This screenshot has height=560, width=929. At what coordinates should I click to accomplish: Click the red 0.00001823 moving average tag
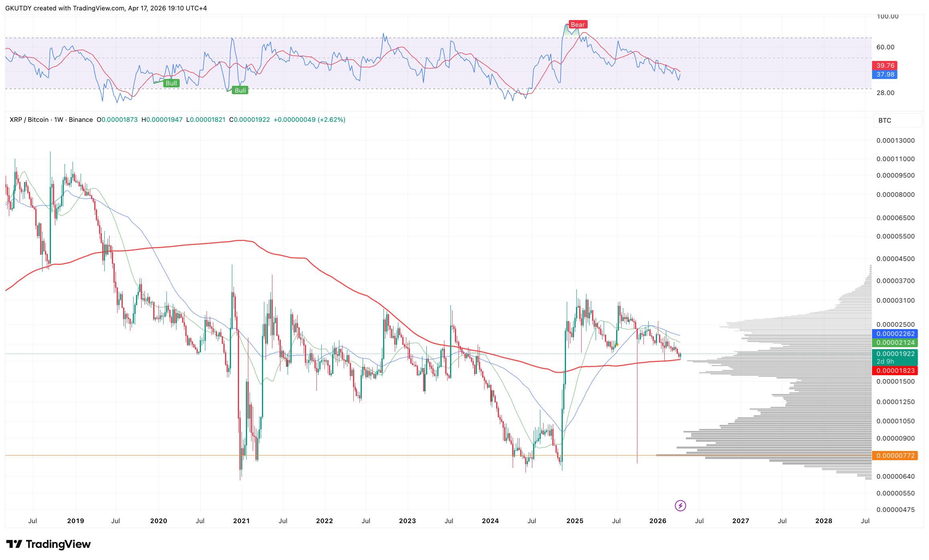pyautogui.click(x=895, y=371)
